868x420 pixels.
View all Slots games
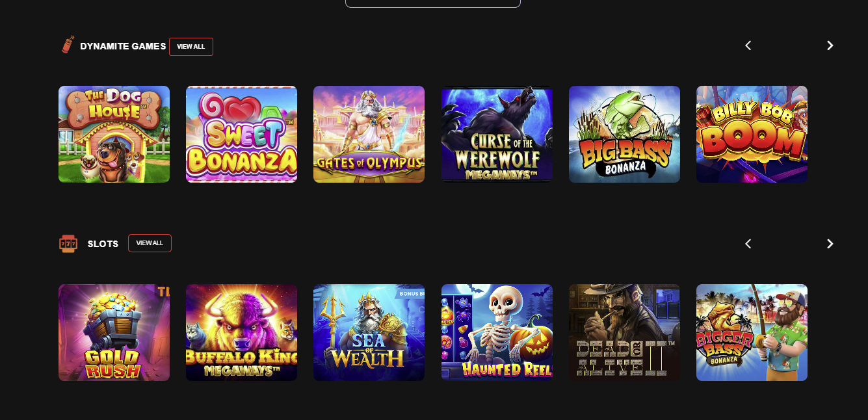click(x=150, y=243)
